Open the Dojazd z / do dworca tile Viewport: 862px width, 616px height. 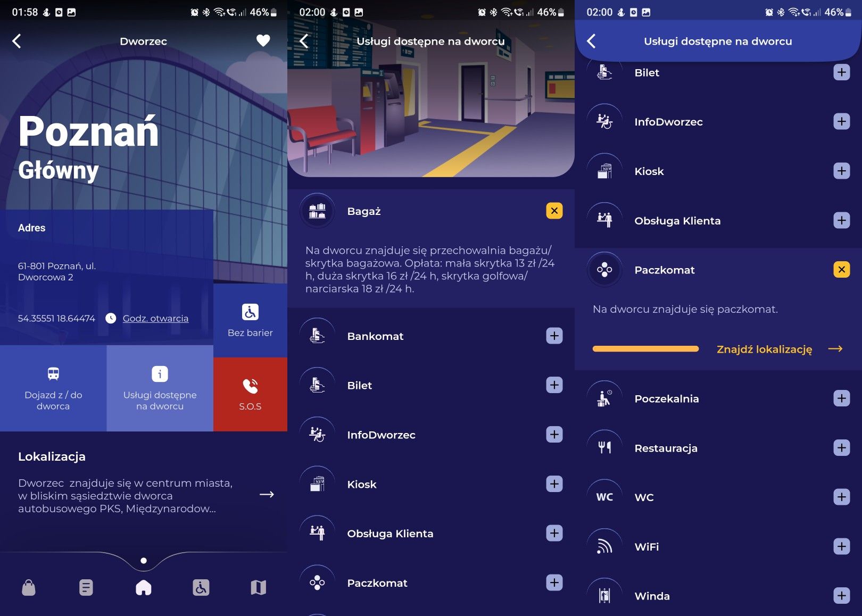click(53, 388)
